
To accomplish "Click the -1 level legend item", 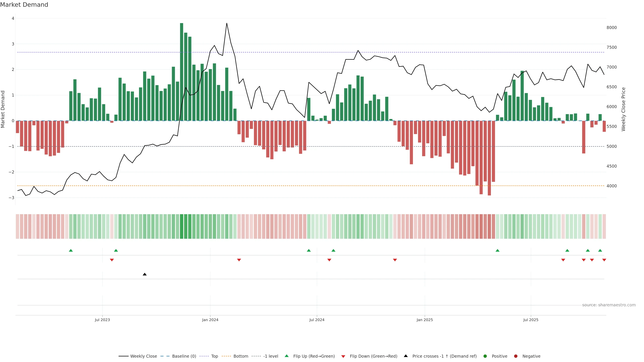I will point(271,356).
